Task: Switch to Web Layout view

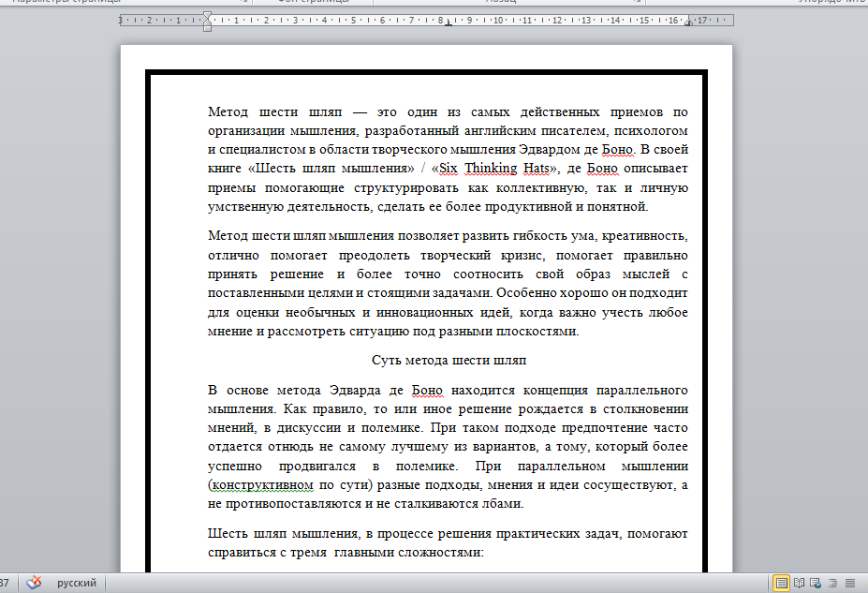Action: [816, 583]
